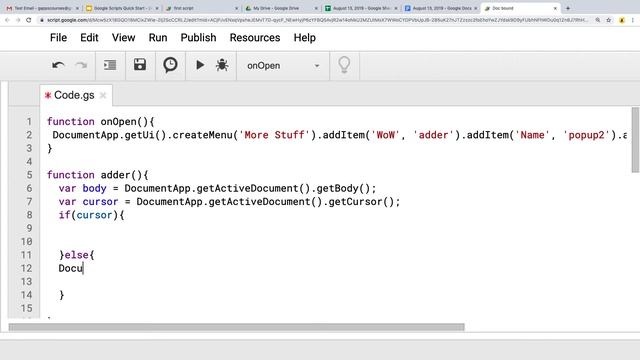
Task: Click the Debug bug icon
Action: [x=222, y=65]
